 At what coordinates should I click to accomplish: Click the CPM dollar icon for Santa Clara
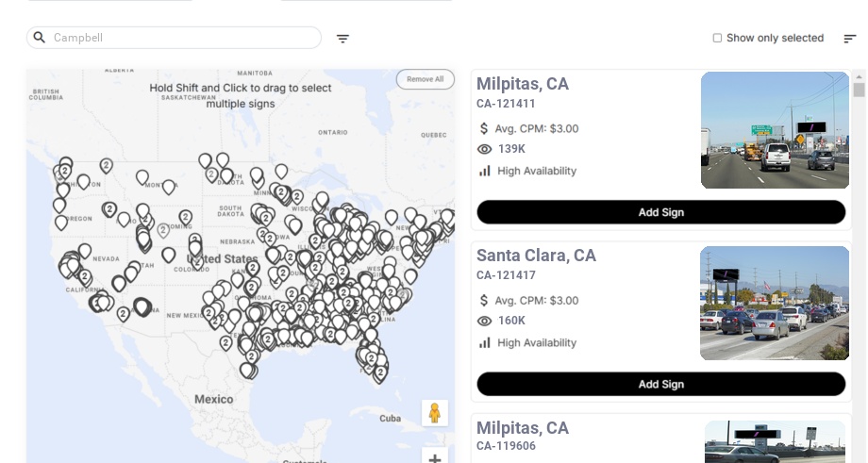click(x=485, y=300)
